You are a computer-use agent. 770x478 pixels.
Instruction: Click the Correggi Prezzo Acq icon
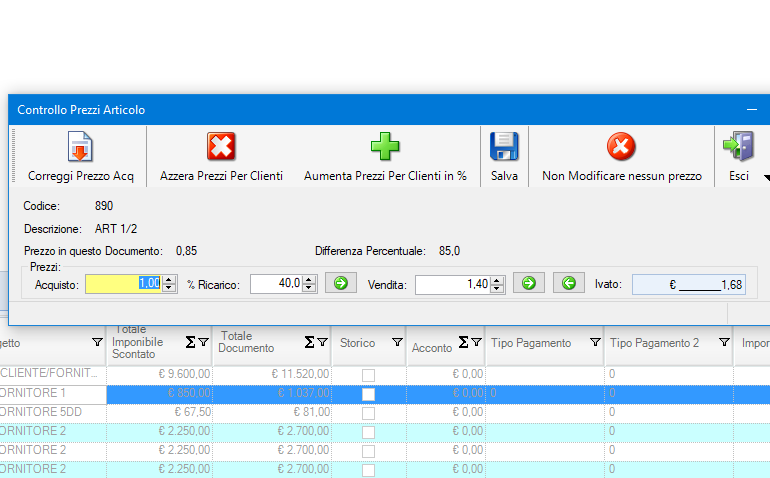tap(80, 147)
